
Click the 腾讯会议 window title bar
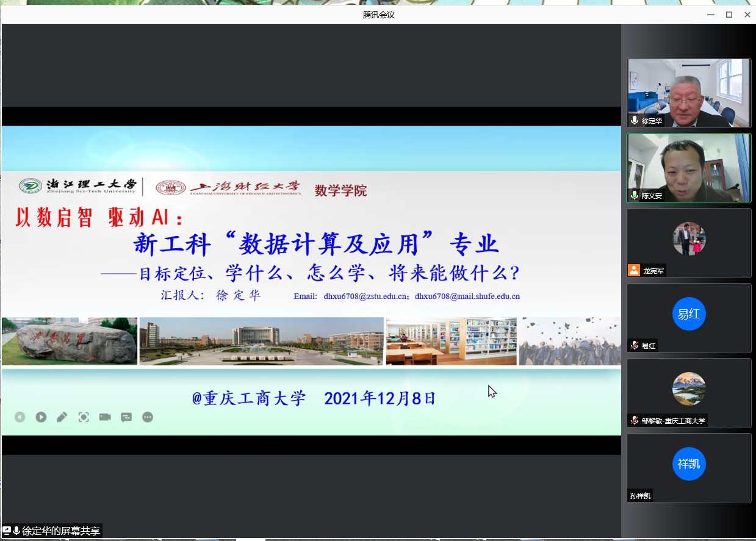click(378, 15)
